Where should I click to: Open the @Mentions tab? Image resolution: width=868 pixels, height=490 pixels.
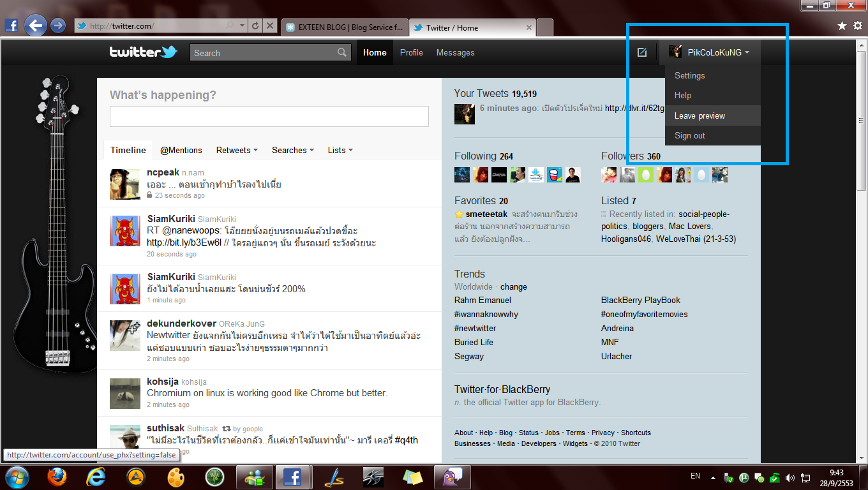pos(181,150)
